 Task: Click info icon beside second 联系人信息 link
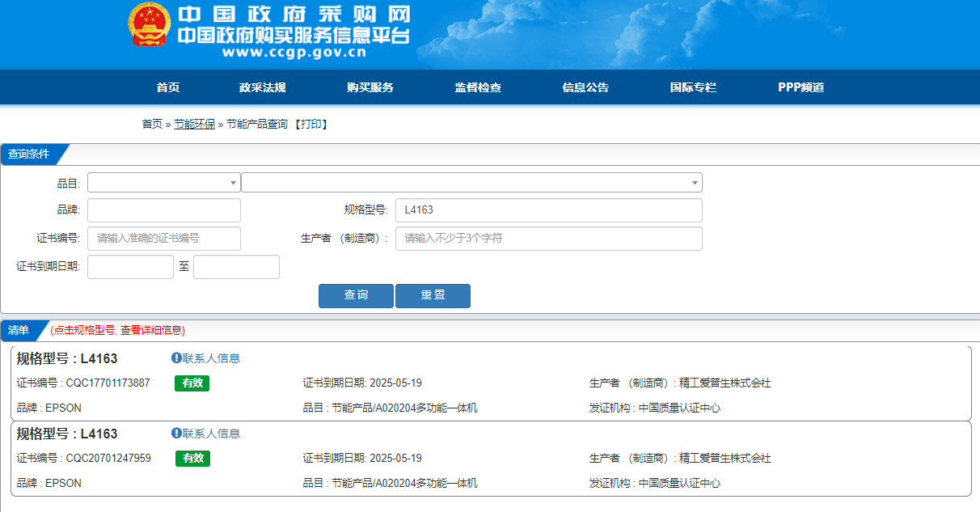(x=176, y=433)
